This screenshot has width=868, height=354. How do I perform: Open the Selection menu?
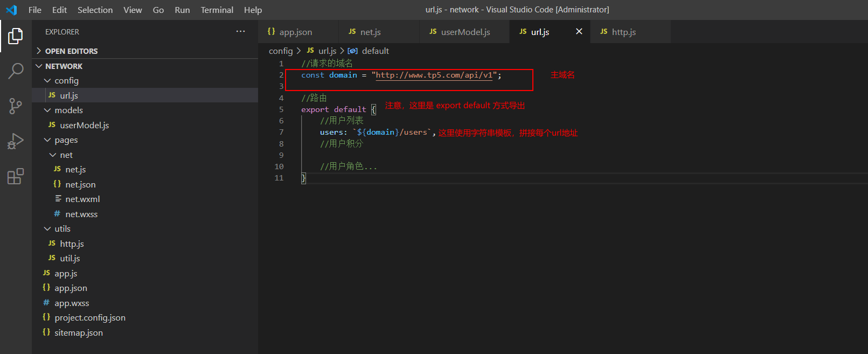pos(95,10)
